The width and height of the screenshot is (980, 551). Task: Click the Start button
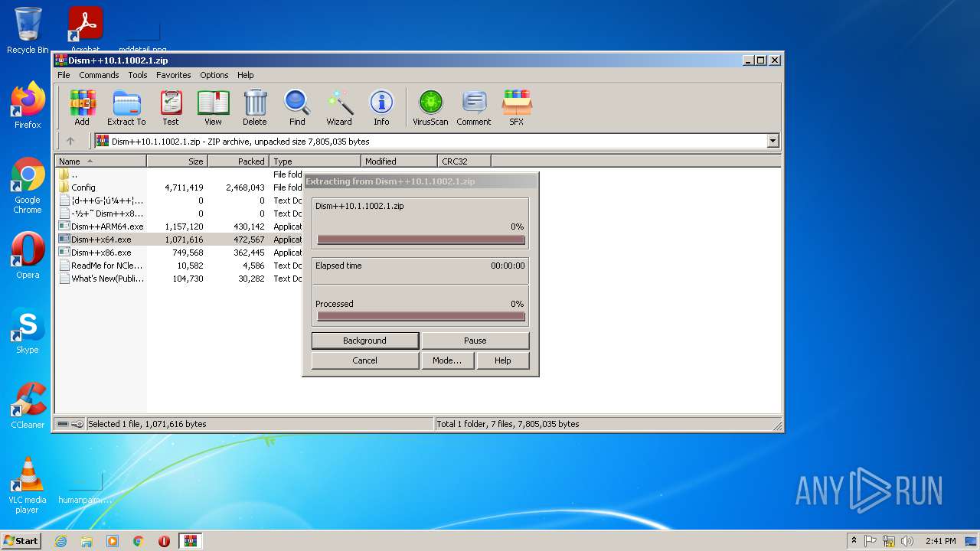[x=21, y=541]
